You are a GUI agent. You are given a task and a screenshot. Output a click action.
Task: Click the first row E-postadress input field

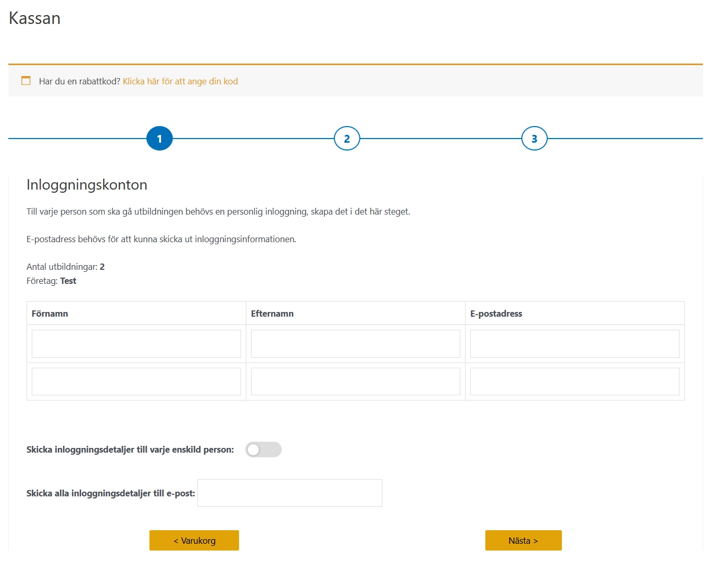574,343
